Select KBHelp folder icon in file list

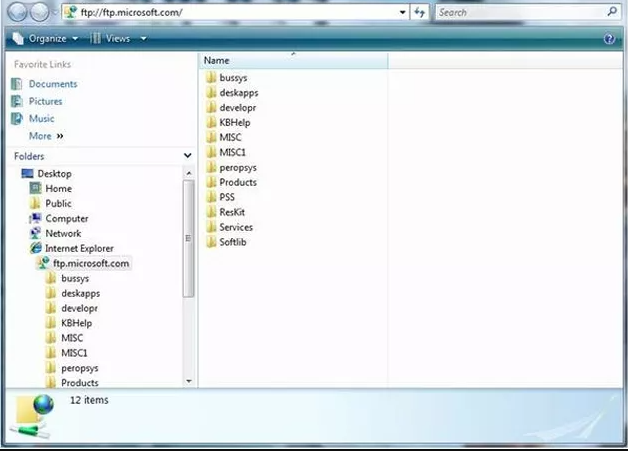(211, 123)
